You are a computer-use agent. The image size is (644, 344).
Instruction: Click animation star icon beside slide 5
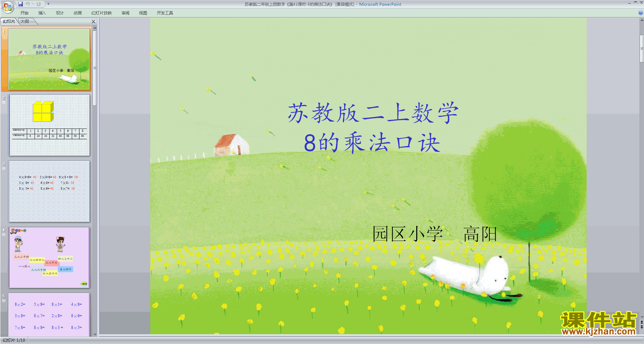click(x=4, y=300)
